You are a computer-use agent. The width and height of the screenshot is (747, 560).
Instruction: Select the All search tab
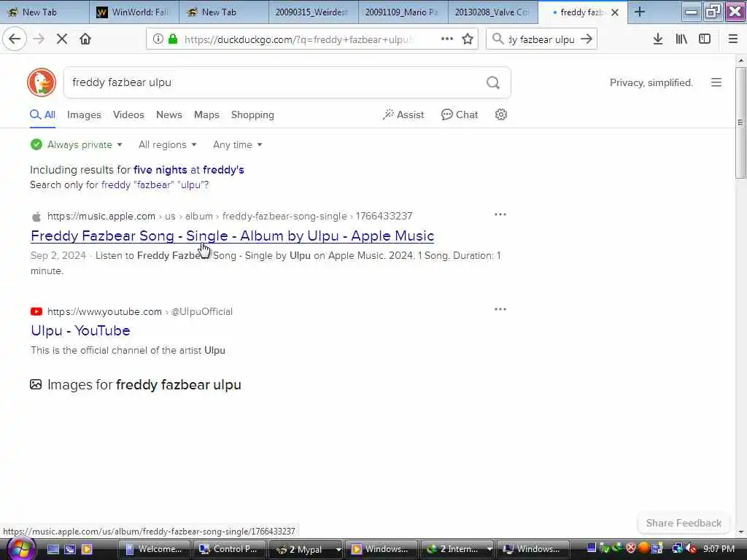(42, 114)
